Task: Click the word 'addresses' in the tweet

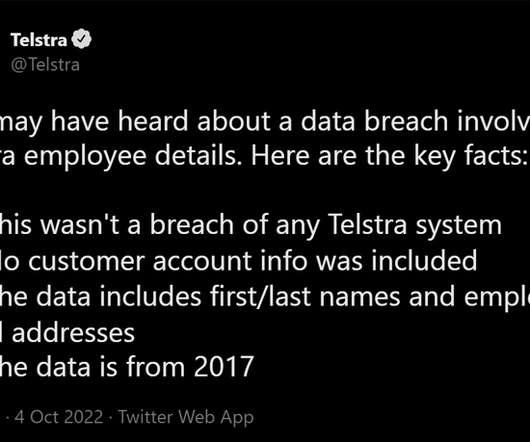Action: point(73,333)
